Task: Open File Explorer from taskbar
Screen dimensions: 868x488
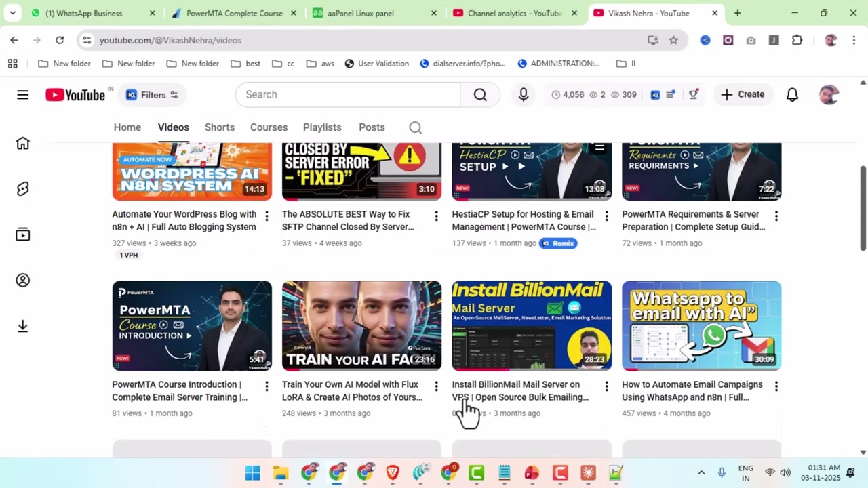Action: (281, 473)
